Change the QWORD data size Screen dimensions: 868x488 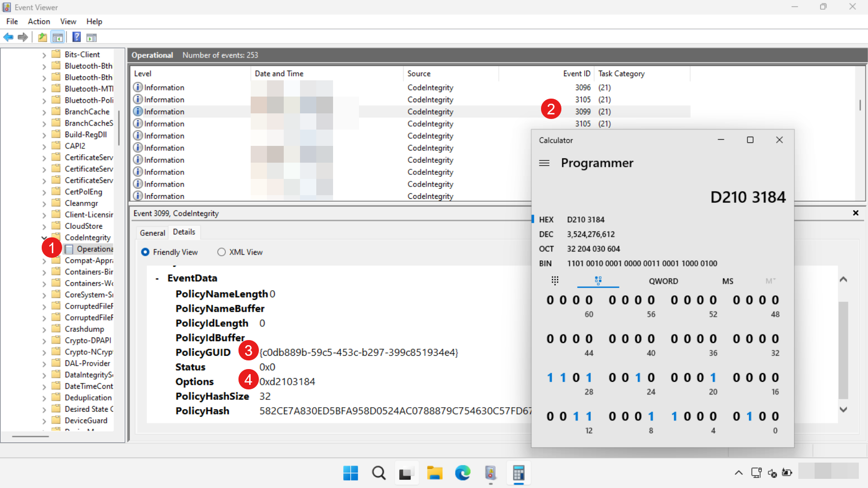[663, 281]
